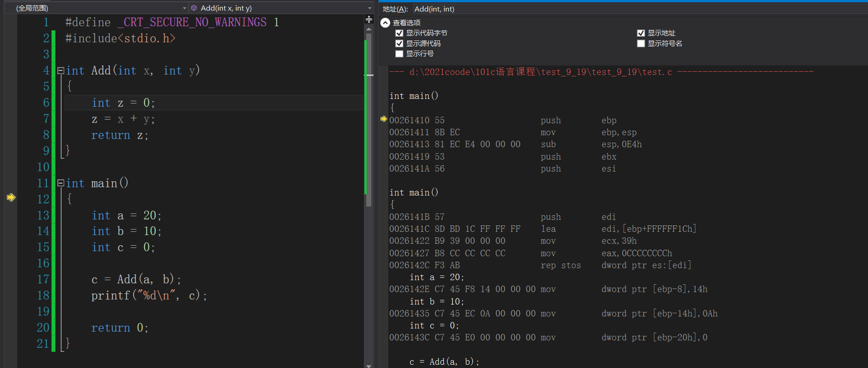Click the 地址 Add(int, int) address field
This screenshot has height=368, width=868.
(640, 9)
